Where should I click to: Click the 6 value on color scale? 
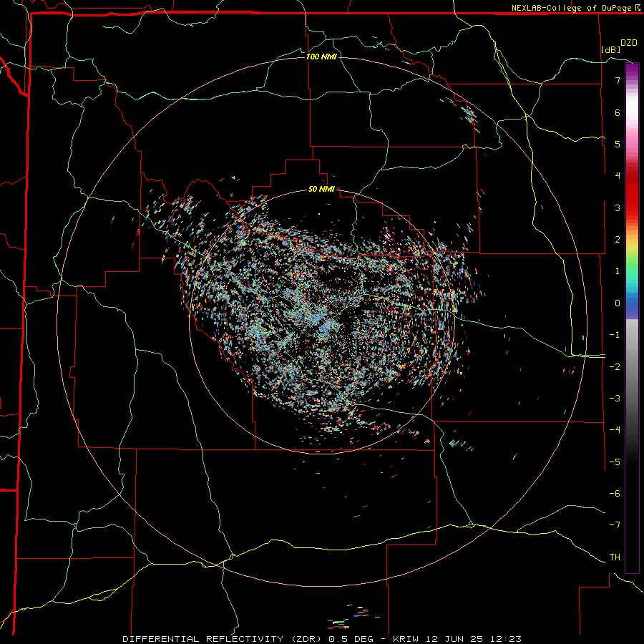(618, 112)
